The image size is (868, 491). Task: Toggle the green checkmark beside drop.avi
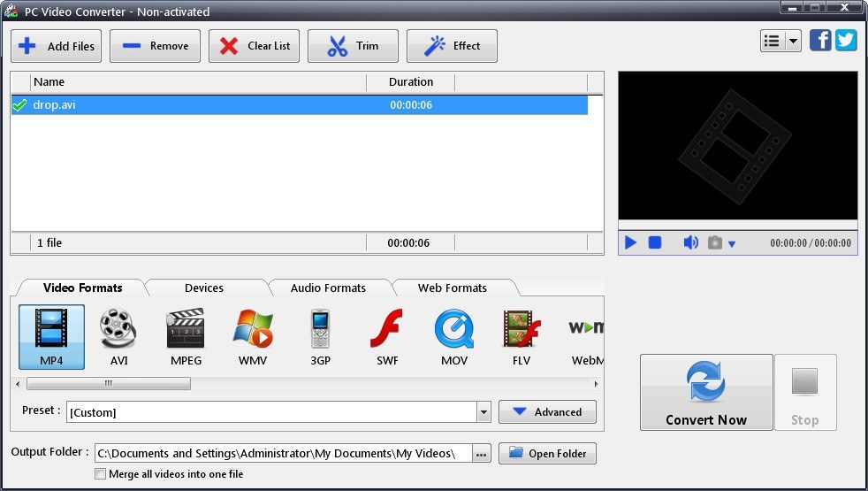point(20,104)
